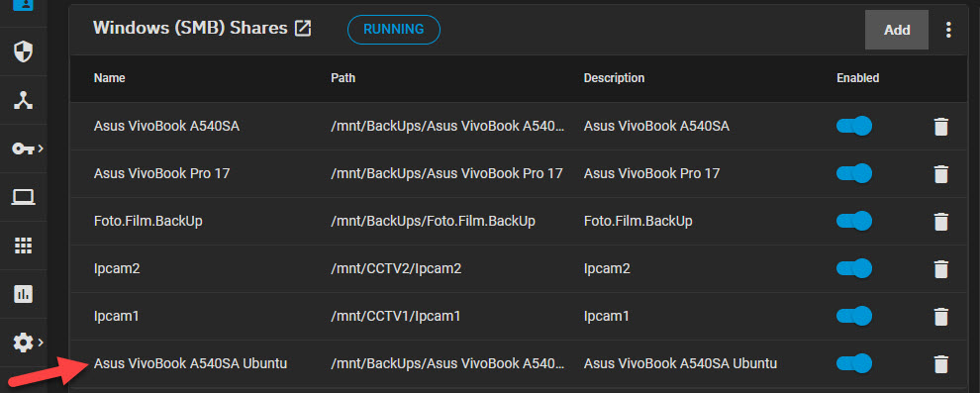The height and width of the screenshot is (393, 980).
Task: Click the Add share button
Action: coord(897,30)
